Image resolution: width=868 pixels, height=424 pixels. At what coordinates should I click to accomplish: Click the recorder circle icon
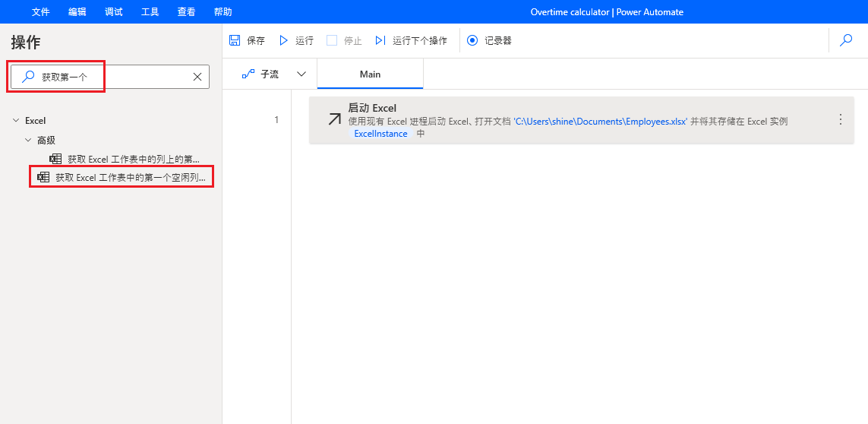(472, 40)
